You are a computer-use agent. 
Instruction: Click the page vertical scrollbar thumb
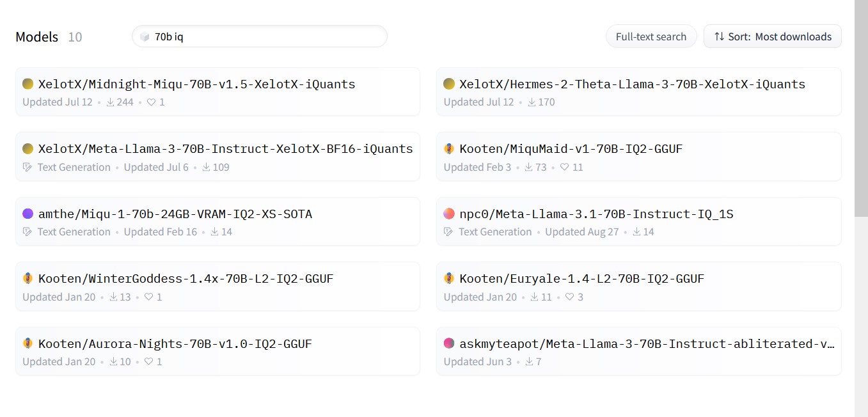click(861, 108)
